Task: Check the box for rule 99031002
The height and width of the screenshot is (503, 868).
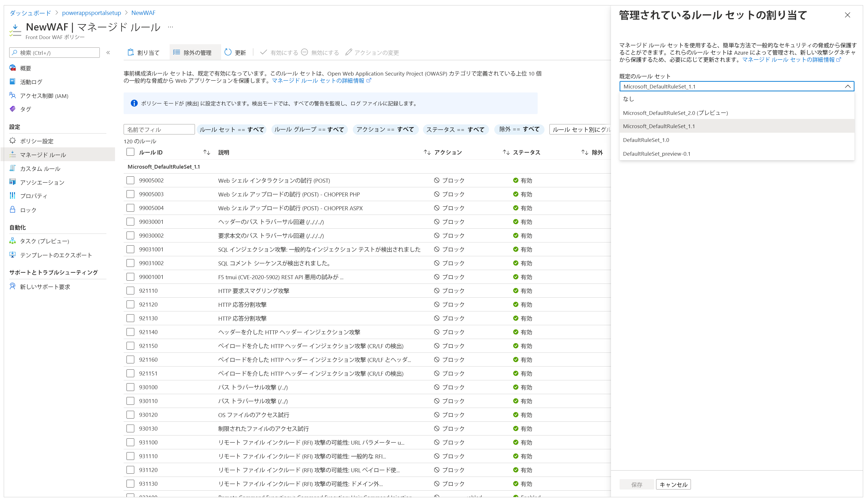Action: 130,263
